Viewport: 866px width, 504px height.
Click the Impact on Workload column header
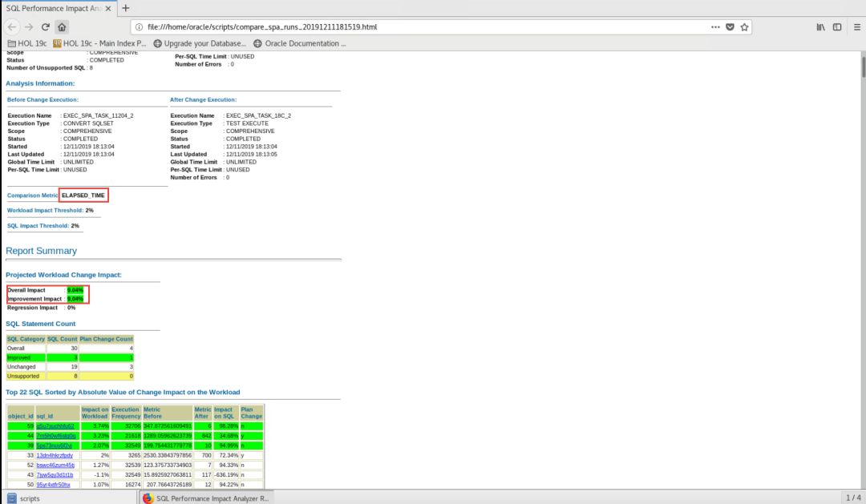[95, 413]
